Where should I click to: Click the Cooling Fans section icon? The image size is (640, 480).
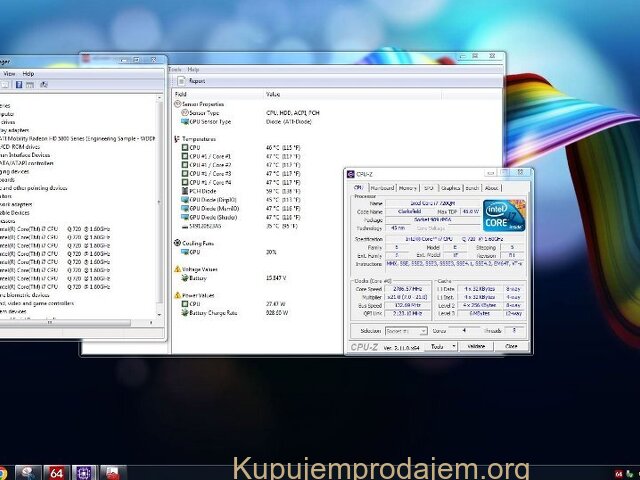tap(178, 243)
